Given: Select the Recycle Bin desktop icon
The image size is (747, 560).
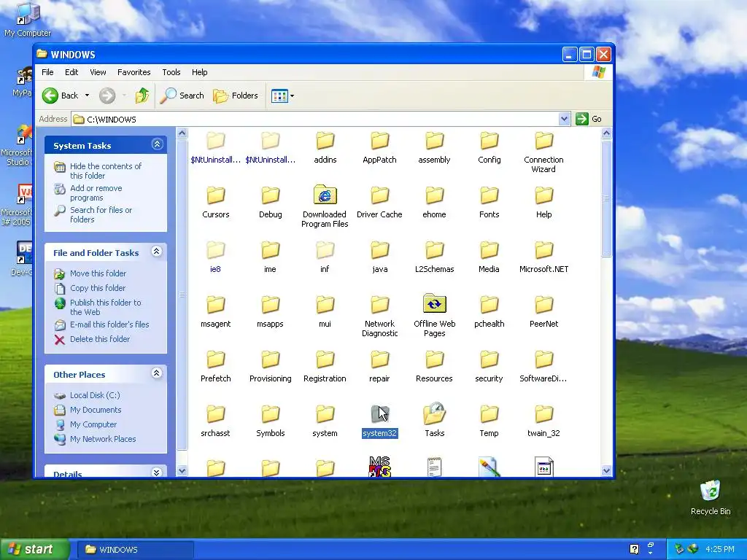Looking at the screenshot, I should coord(711,497).
